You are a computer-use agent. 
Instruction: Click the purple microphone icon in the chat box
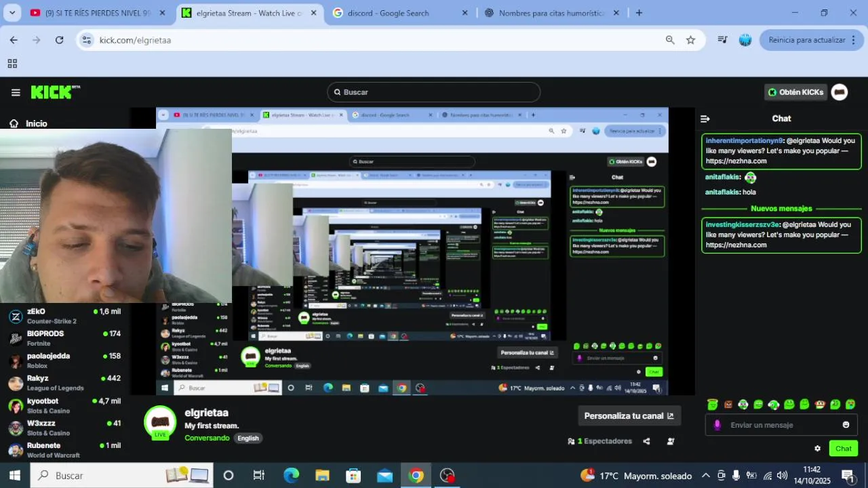[x=717, y=425]
